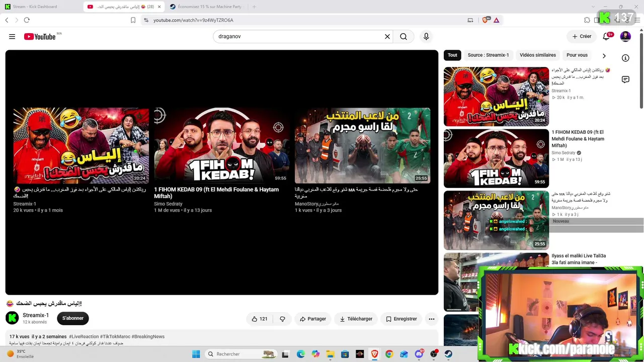Open sidebar thumbnail with 59:55 duration
The image size is (644, 362).
496,158
